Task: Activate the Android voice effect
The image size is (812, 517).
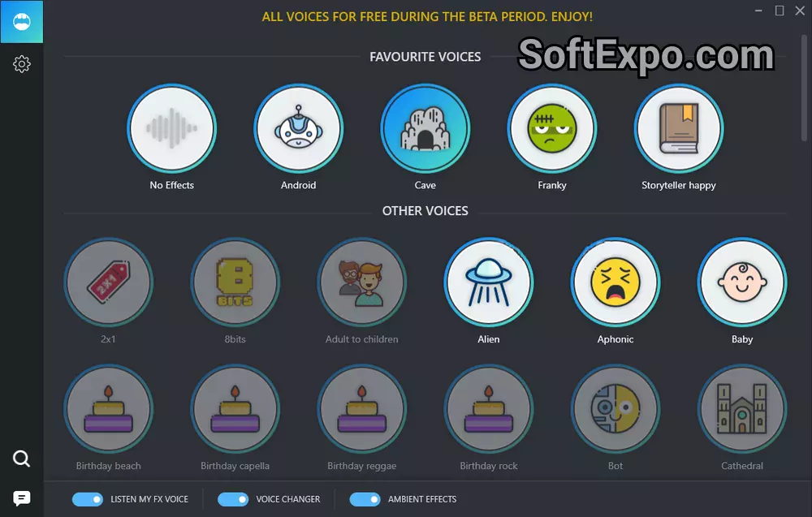Action: point(298,128)
